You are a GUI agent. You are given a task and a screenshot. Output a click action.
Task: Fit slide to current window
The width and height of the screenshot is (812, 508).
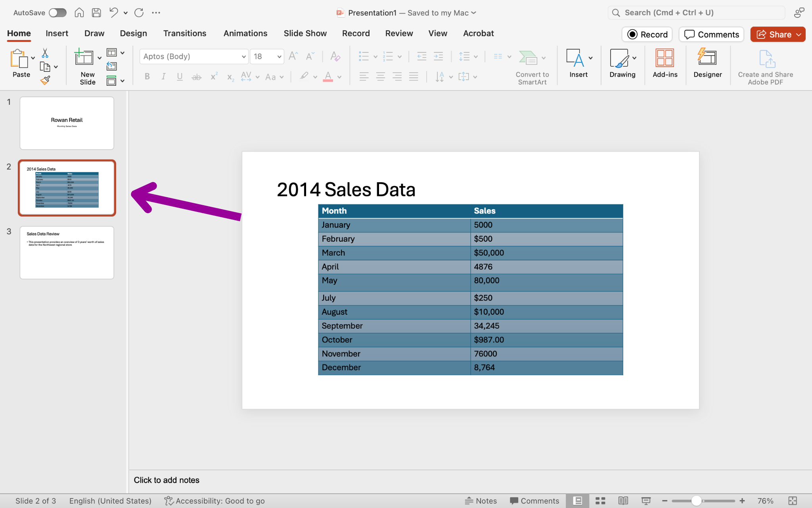coord(793,501)
